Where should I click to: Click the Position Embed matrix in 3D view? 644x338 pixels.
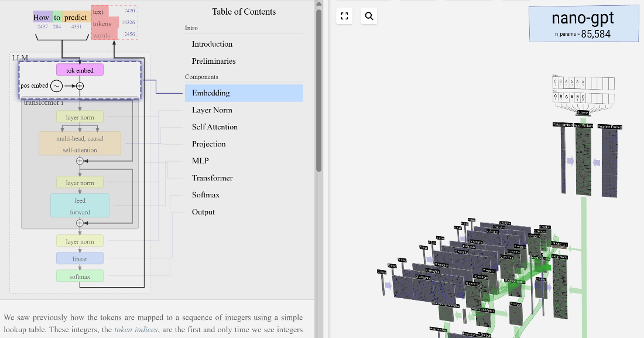pyautogui.click(x=609, y=162)
